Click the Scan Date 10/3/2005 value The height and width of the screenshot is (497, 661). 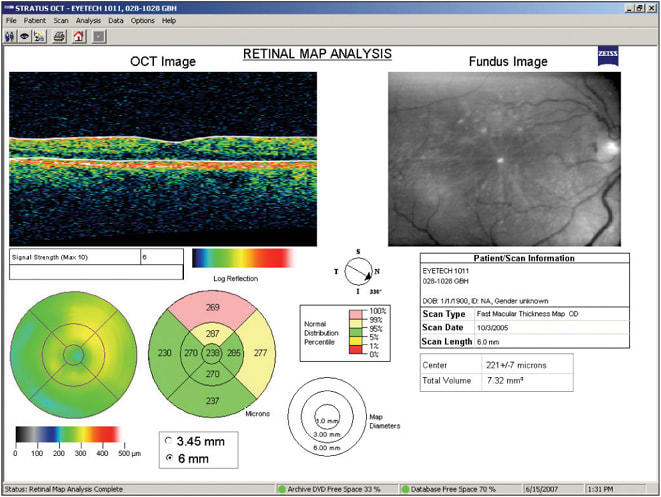coord(492,328)
